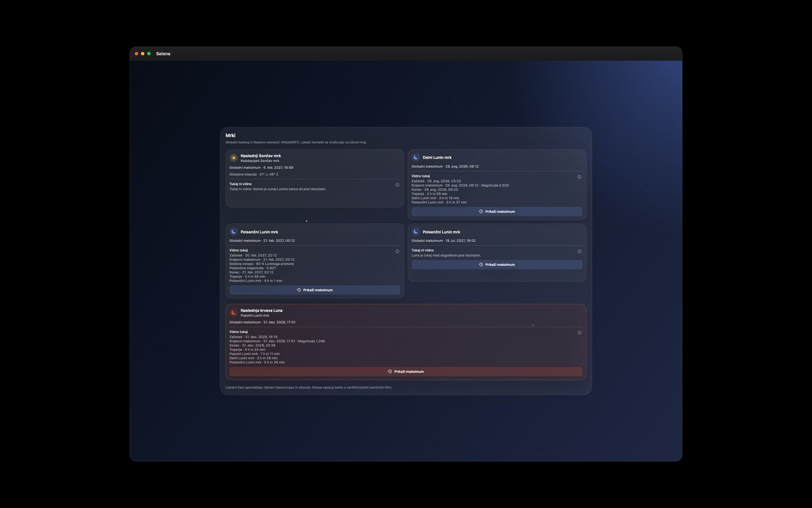The width and height of the screenshot is (812, 508).
Task: Click 'Polsenčni Lunin mrk · 5 h in 36 min'
Action: [257, 363]
